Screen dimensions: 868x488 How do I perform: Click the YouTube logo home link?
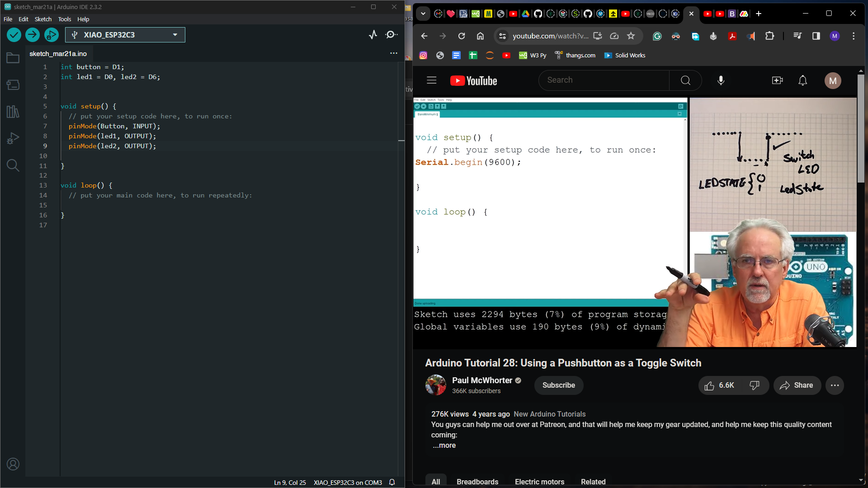click(x=473, y=81)
